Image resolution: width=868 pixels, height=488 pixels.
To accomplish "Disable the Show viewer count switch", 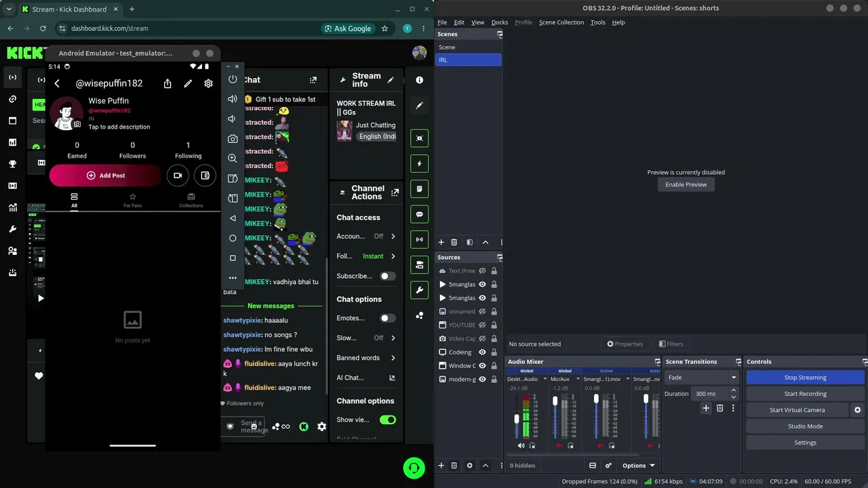I will pyautogui.click(x=388, y=420).
